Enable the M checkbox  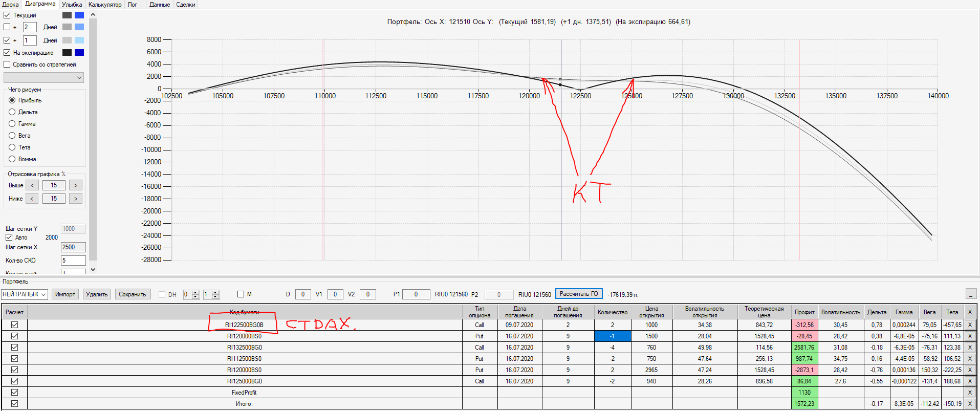[x=241, y=294]
